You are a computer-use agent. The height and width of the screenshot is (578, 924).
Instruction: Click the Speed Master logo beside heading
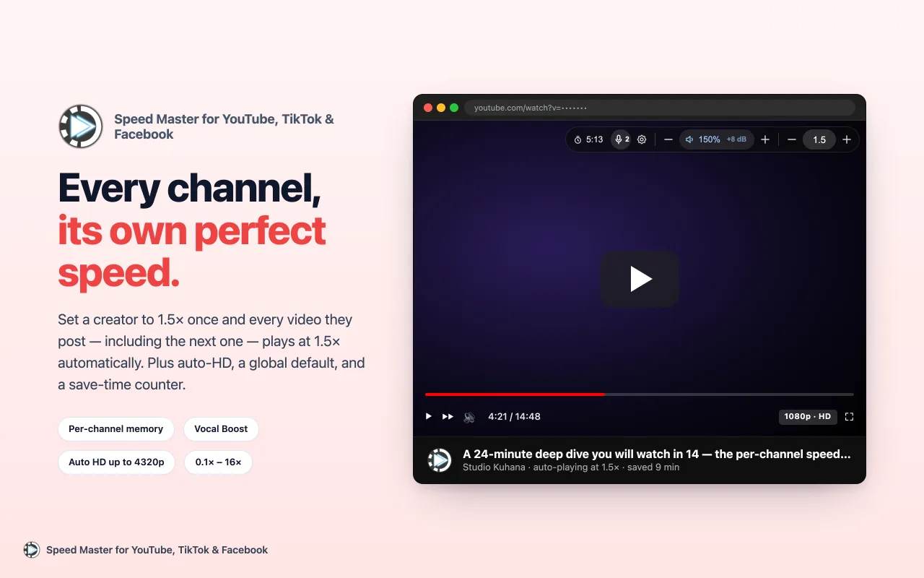pyautogui.click(x=81, y=126)
